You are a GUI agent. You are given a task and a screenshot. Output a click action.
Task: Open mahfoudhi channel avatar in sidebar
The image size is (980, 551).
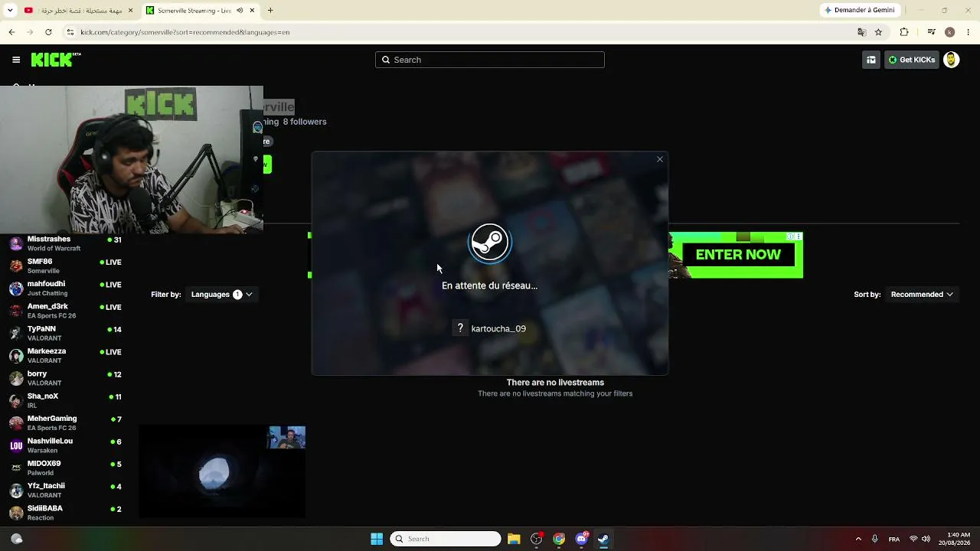tap(16, 289)
